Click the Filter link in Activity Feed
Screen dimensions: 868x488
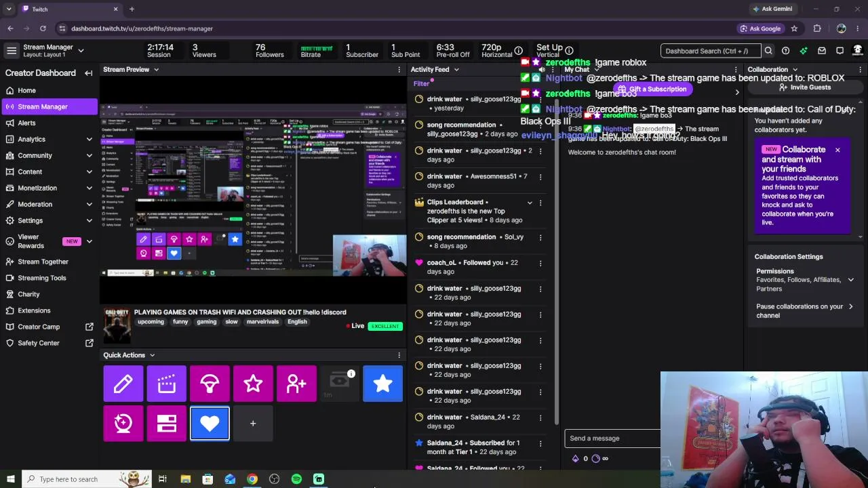click(x=421, y=84)
